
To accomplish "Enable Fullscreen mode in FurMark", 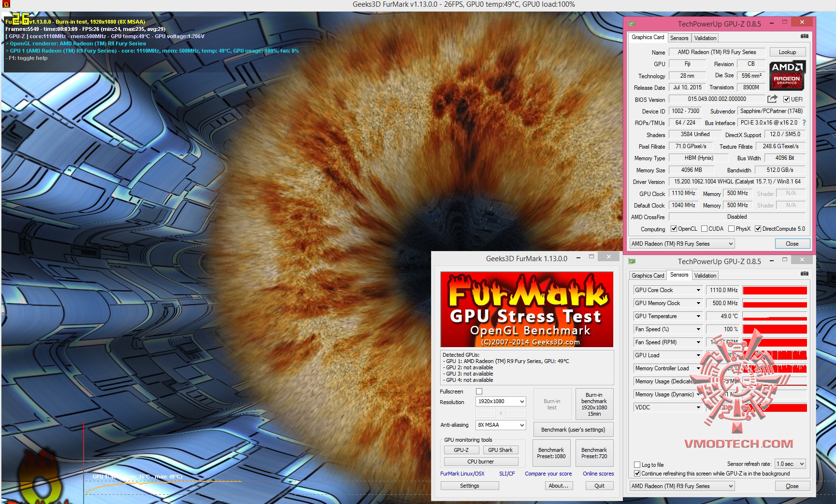I will 478,392.
